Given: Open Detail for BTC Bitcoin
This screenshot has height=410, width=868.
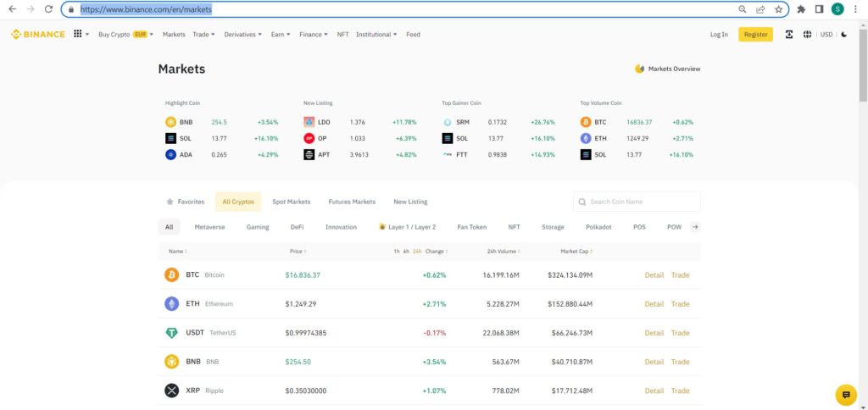Looking at the screenshot, I should pos(654,275).
